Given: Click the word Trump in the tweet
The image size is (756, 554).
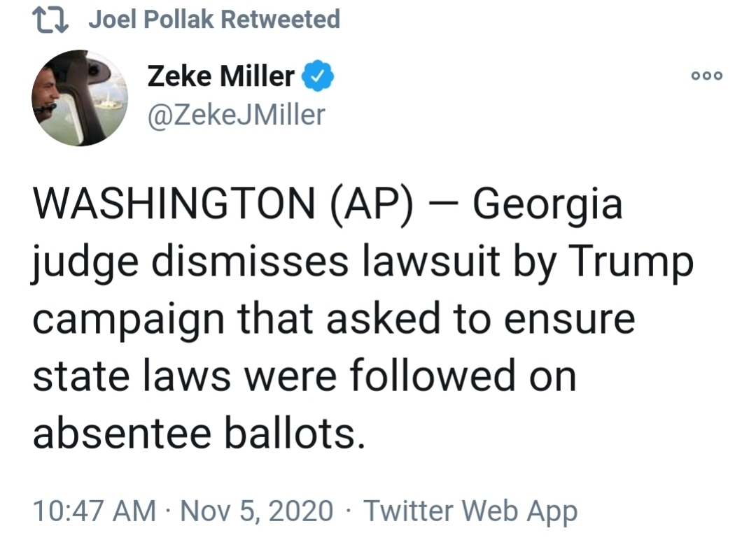Looking at the screenshot, I should (631, 263).
